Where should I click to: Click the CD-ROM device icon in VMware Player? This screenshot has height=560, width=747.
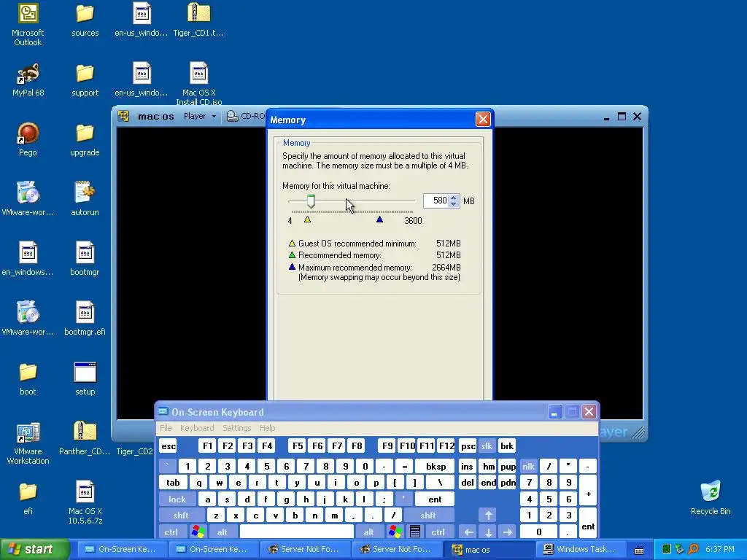[232, 116]
